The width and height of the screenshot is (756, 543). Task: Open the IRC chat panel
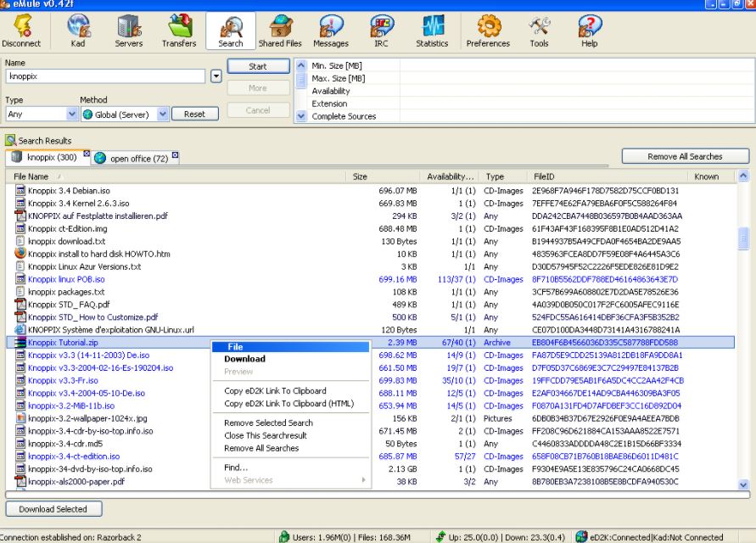(x=381, y=31)
